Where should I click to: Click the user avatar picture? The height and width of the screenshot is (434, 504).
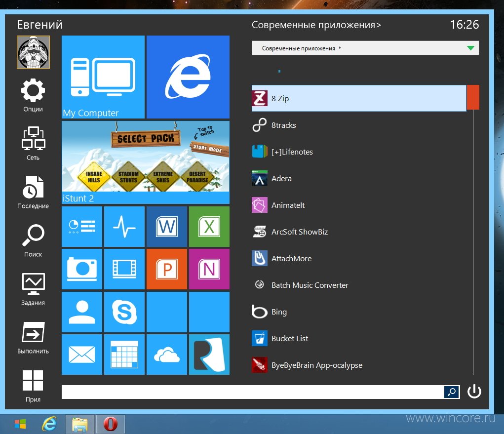point(34,52)
